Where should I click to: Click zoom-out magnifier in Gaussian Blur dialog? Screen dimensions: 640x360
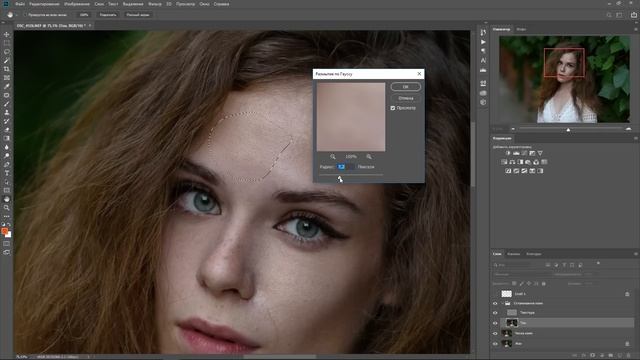(x=333, y=157)
